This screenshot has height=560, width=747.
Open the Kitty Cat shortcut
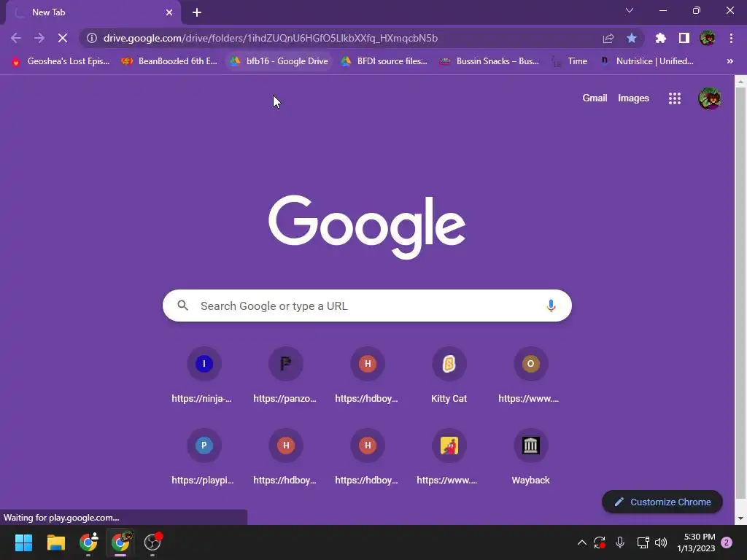pyautogui.click(x=449, y=377)
